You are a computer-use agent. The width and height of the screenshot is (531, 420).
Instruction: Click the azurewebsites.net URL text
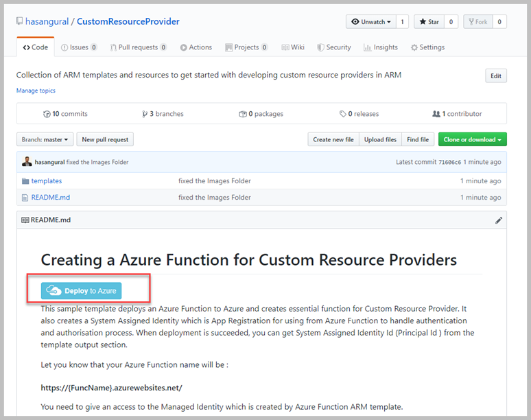111,388
